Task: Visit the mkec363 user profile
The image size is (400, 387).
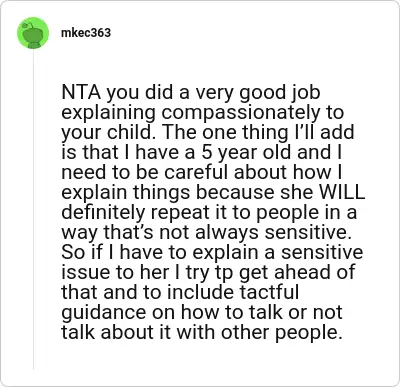Action: [86, 33]
